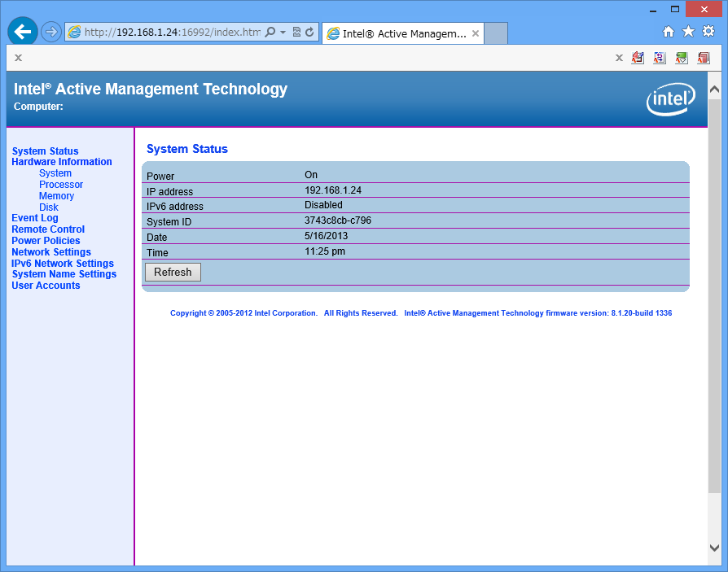
Task: Open Power Policies in sidebar
Action: pos(46,241)
